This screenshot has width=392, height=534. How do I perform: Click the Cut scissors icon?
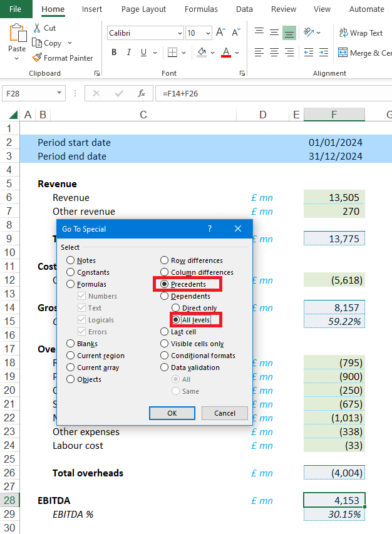pyautogui.click(x=36, y=28)
